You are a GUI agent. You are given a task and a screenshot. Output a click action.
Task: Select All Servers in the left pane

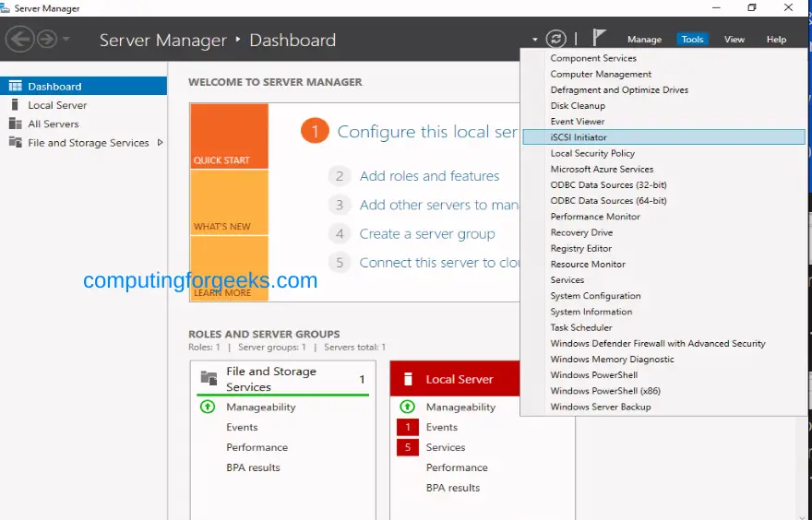coord(83,124)
